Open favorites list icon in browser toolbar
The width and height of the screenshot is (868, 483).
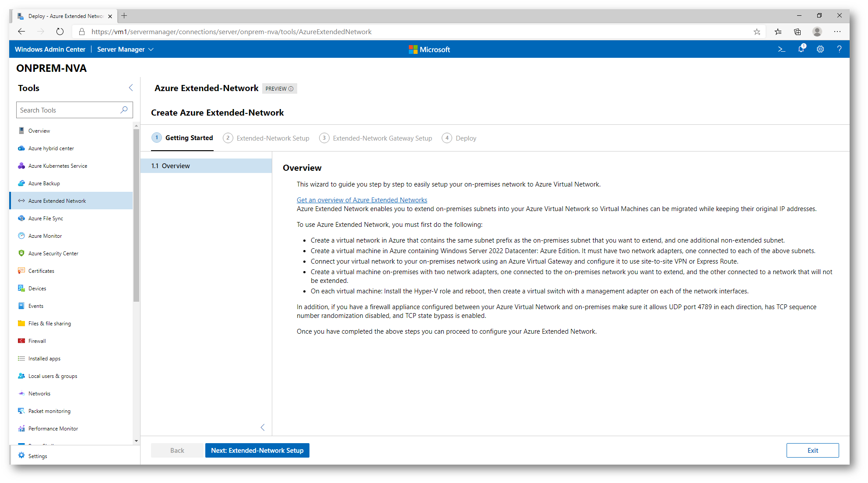tap(778, 32)
